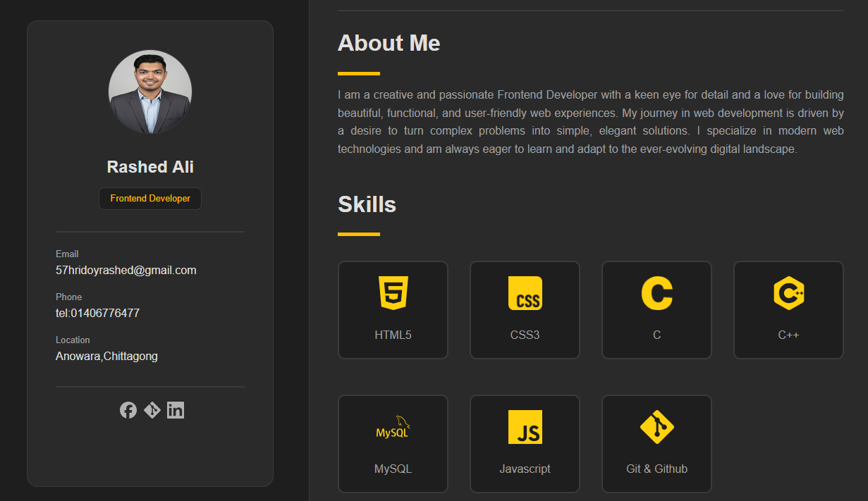Click the HTML5 label text
Image resolution: width=868 pixels, height=501 pixels.
point(393,335)
